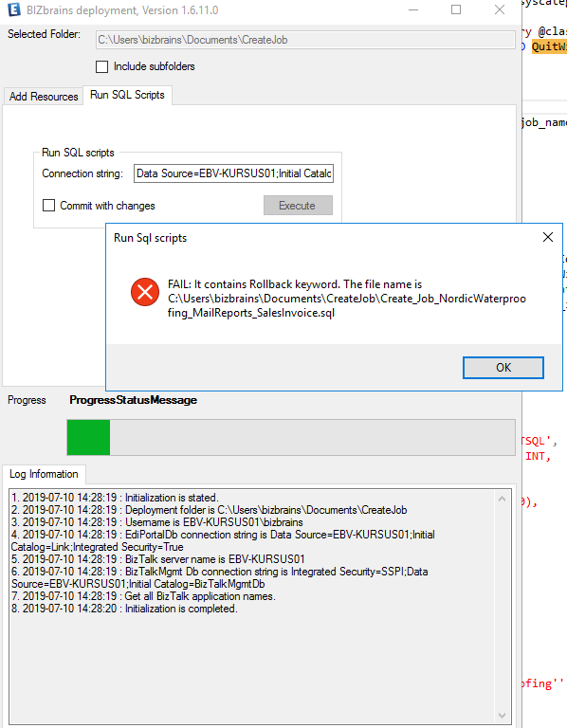The image size is (567, 728).
Task: Click the Execute button
Action: tap(298, 205)
